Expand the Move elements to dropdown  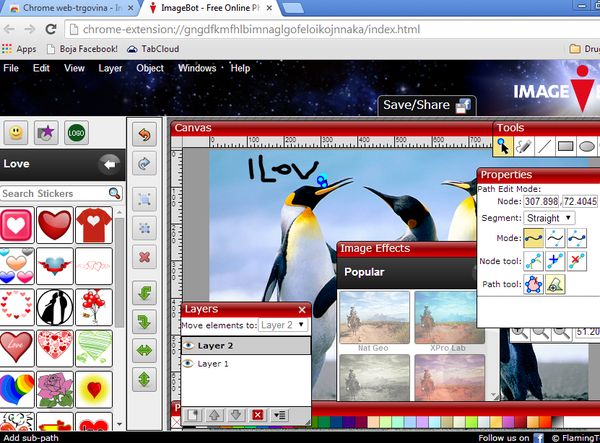(x=284, y=325)
